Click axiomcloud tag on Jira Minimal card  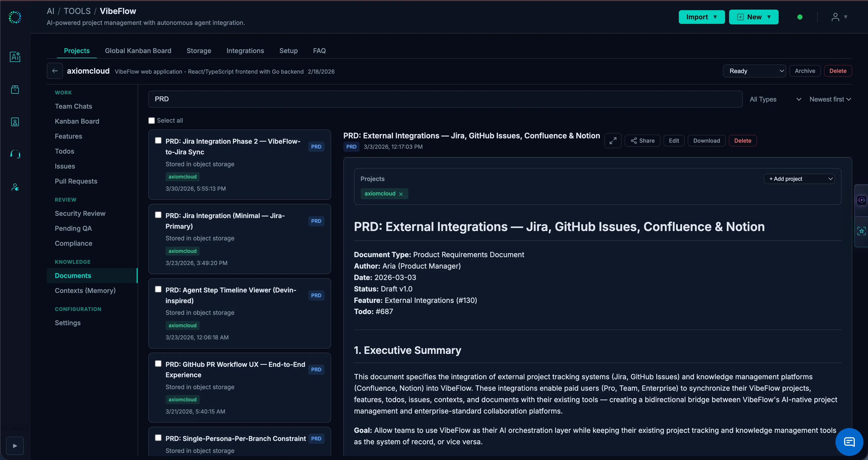(x=182, y=251)
